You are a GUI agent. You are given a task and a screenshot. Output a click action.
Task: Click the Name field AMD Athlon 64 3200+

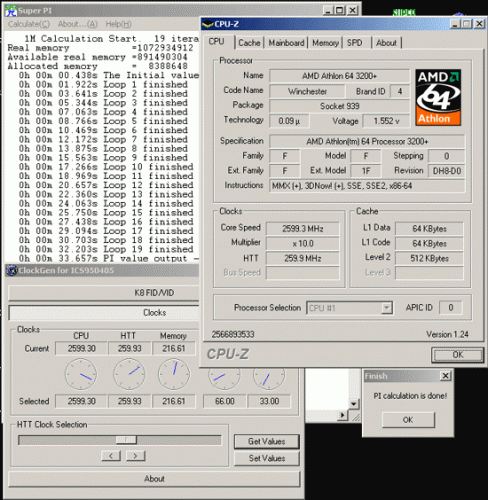pyautogui.click(x=339, y=76)
